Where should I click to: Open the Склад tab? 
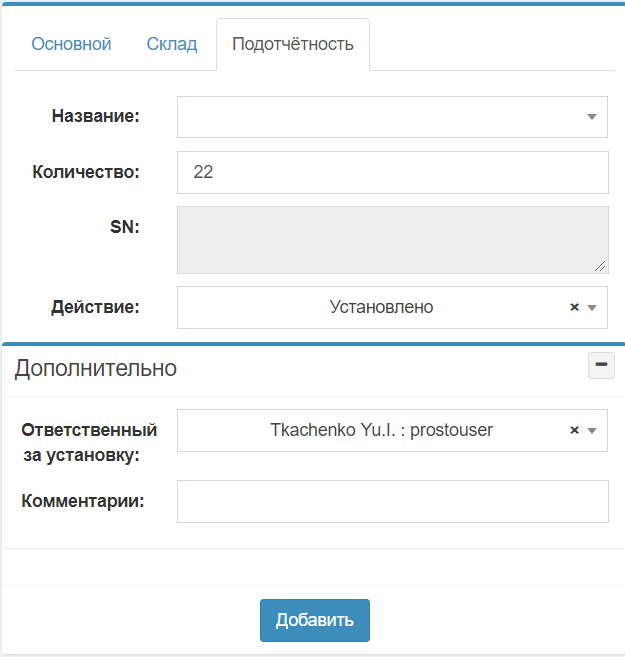[172, 44]
